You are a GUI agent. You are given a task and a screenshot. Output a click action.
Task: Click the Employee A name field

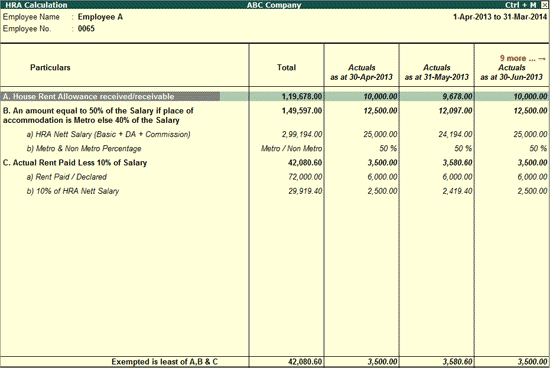pyautogui.click(x=100, y=17)
